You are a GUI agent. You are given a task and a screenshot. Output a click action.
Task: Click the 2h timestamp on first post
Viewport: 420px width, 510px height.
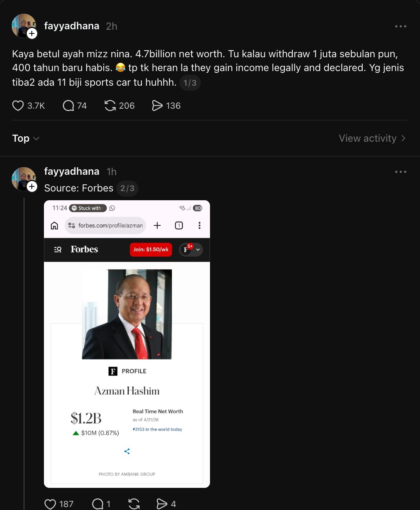[x=111, y=26]
